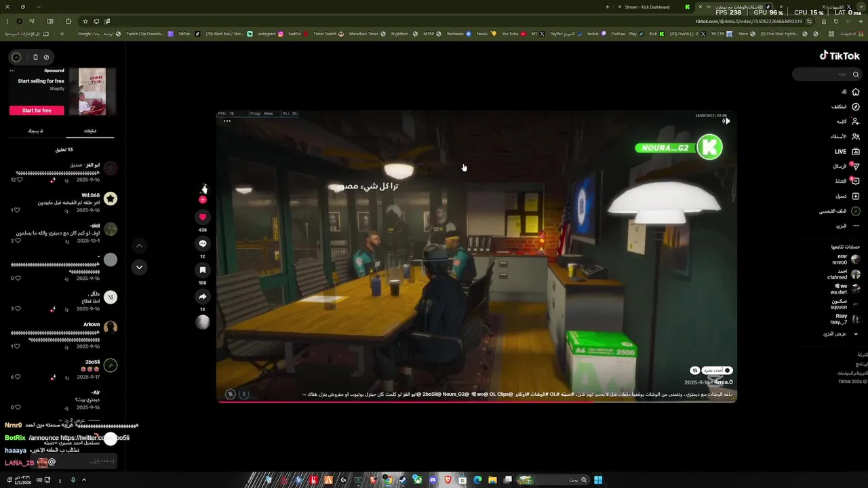Switch to the You may like tab
Image resolution: width=868 pixels, height=488 pixels.
coord(35,131)
